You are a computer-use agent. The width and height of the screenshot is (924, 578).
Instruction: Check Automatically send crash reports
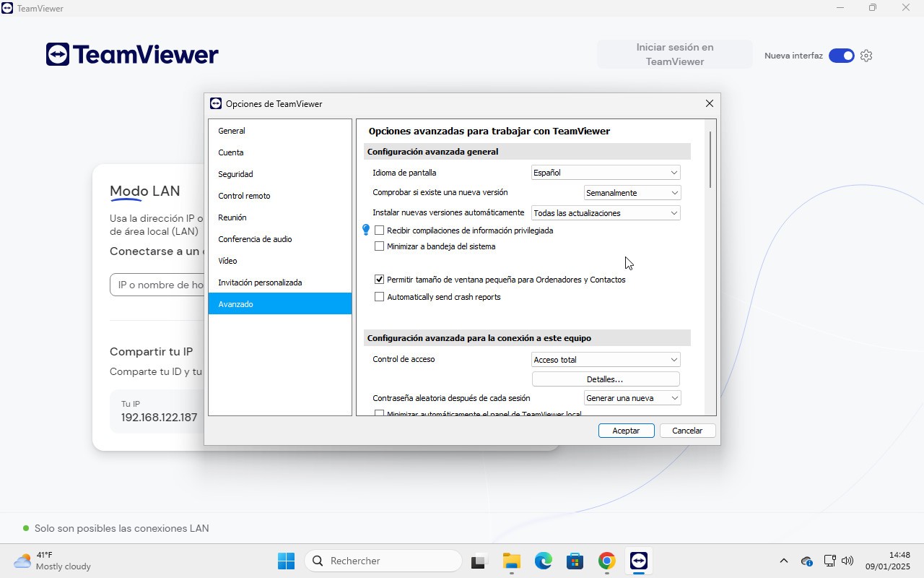[379, 297]
